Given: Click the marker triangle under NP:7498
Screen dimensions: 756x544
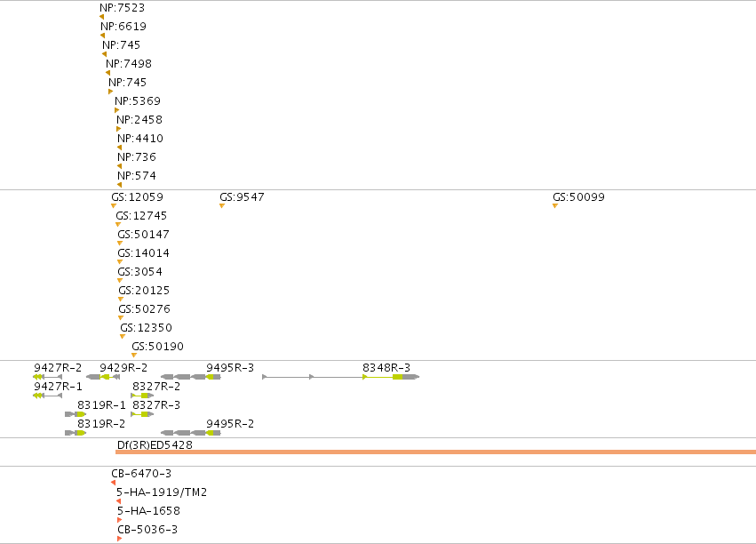Looking at the screenshot, I should click(108, 73).
